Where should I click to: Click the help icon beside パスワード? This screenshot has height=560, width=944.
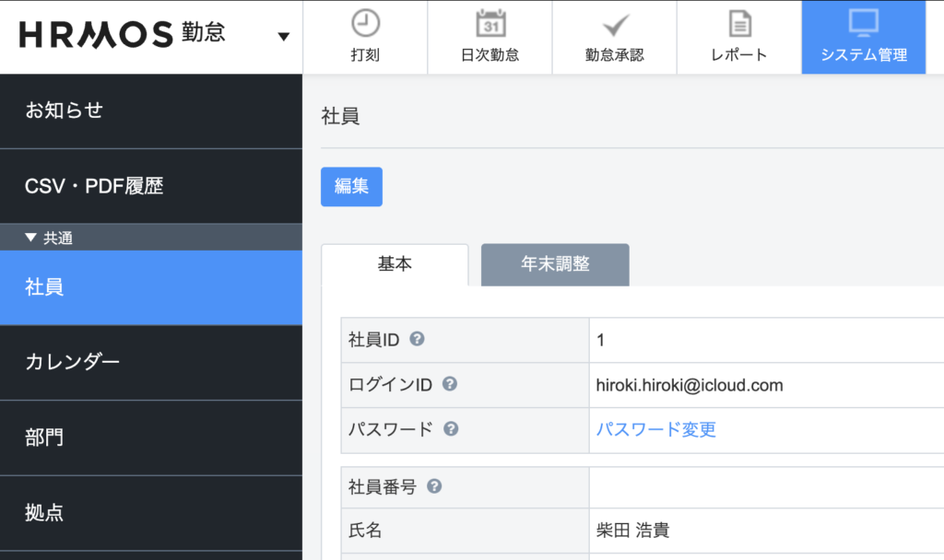click(451, 429)
